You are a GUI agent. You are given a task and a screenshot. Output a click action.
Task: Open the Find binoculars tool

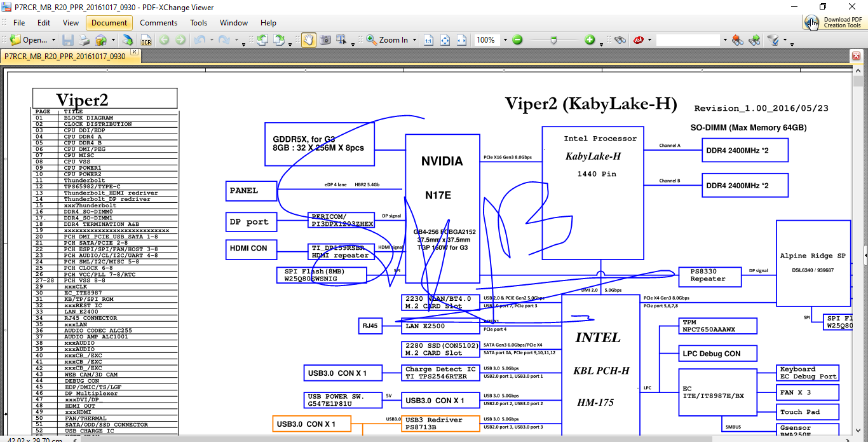620,40
